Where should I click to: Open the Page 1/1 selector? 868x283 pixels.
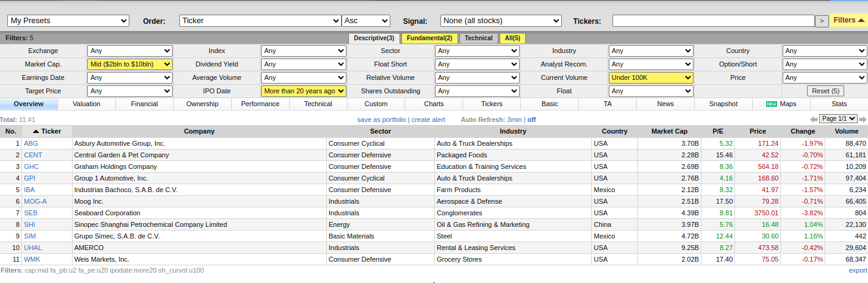pyautogui.click(x=839, y=119)
